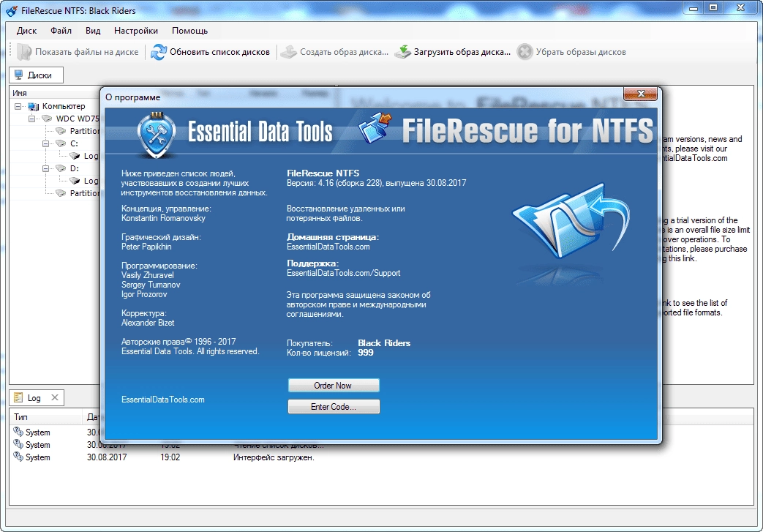Click icon of second System log row
Screen dimensions: 763x532
[18, 444]
